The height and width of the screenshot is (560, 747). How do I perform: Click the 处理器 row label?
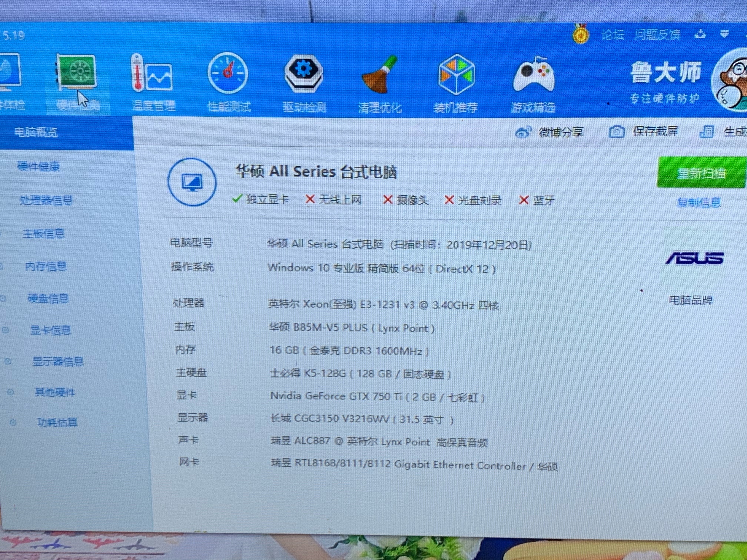(188, 303)
